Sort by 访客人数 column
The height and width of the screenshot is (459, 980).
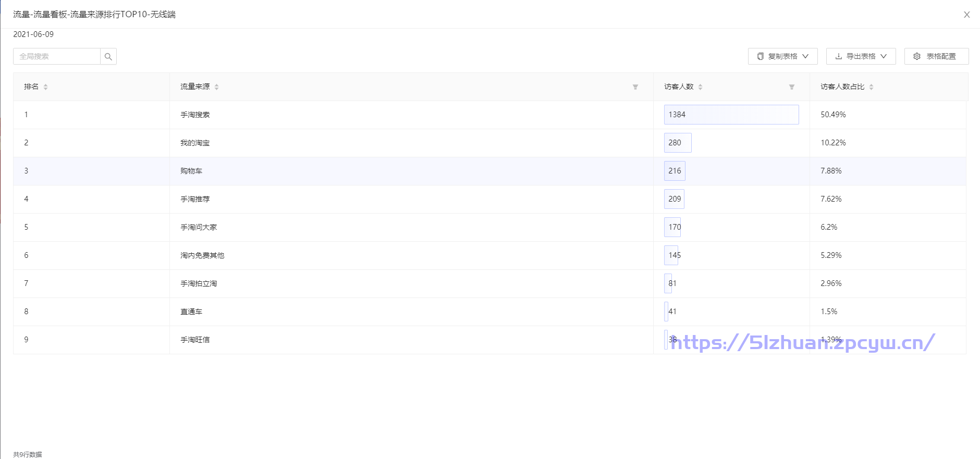[x=700, y=87]
